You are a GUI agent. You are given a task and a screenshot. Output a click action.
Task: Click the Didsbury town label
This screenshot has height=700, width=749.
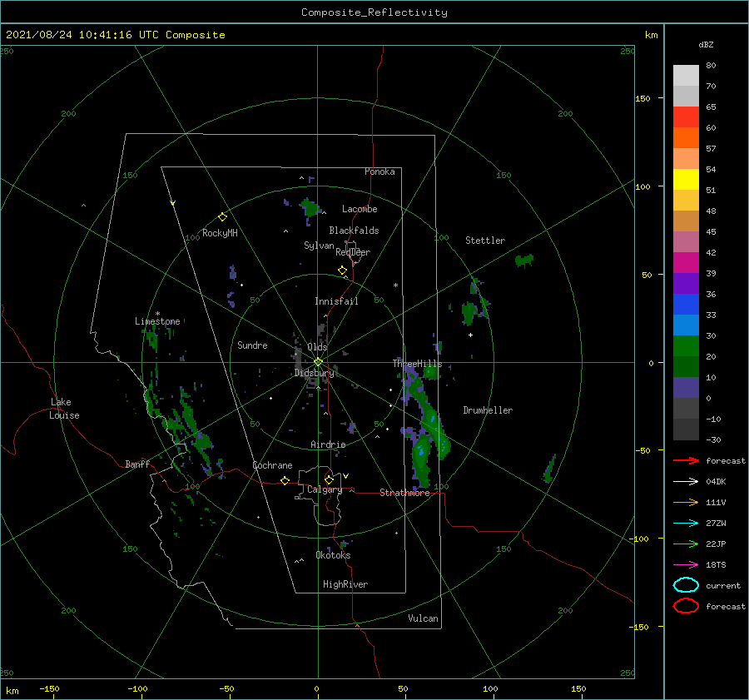click(x=314, y=373)
